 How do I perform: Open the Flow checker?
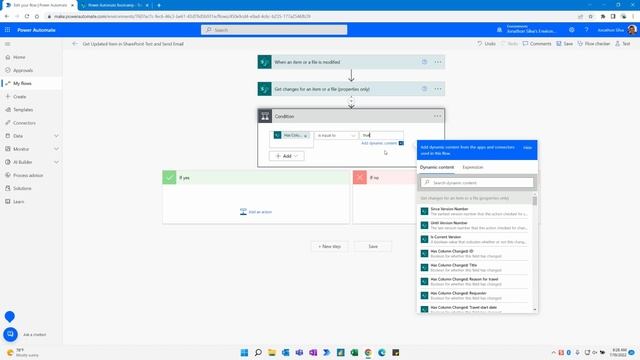click(x=593, y=44)
